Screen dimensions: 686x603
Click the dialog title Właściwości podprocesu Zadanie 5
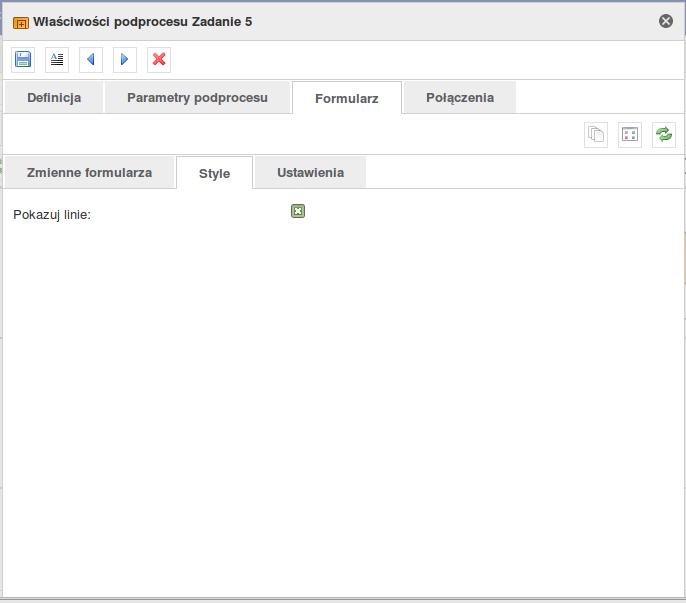click(143, 22)
